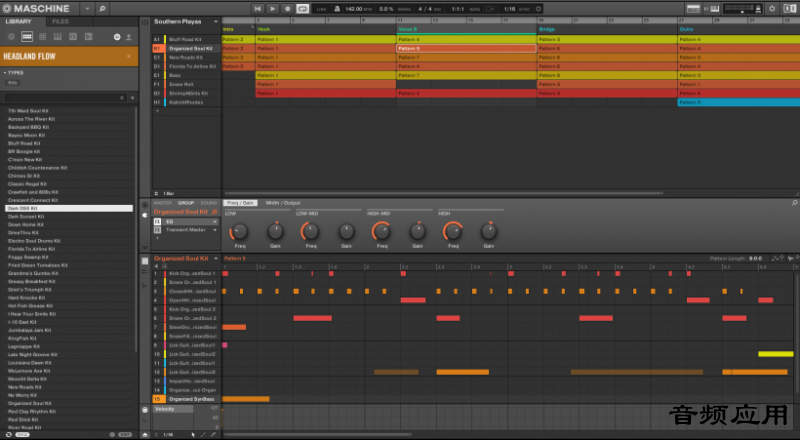Open the Organized Soul Kit pattern editor dropdown
The width and height of the screenshot is (800, 440).
(x=216, y=259)
